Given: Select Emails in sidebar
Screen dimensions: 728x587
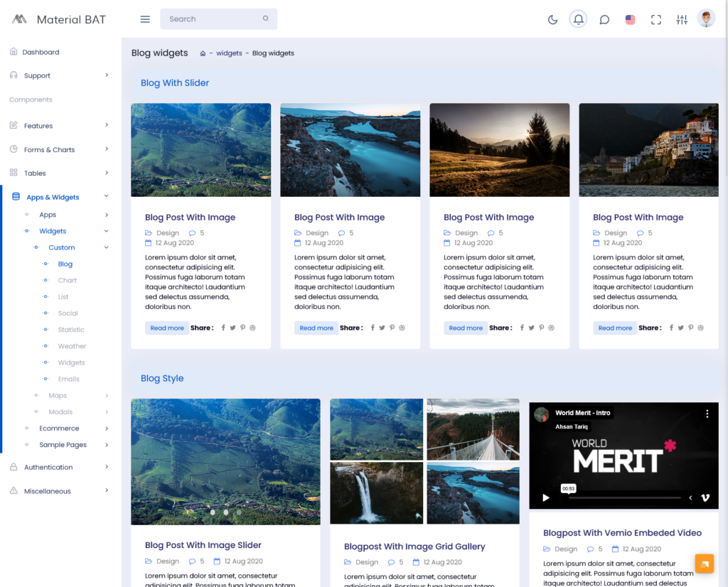Looking at the screenshot, I should point(69,379).
